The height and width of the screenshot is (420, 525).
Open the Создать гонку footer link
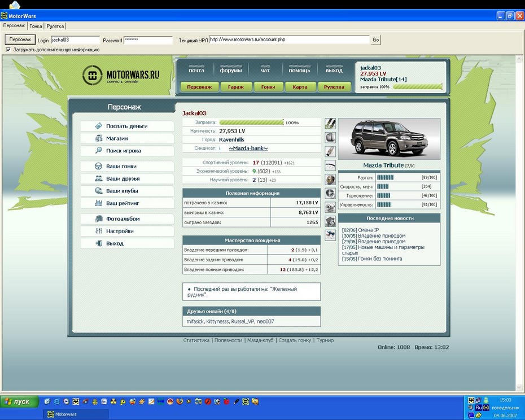point(295,340)
